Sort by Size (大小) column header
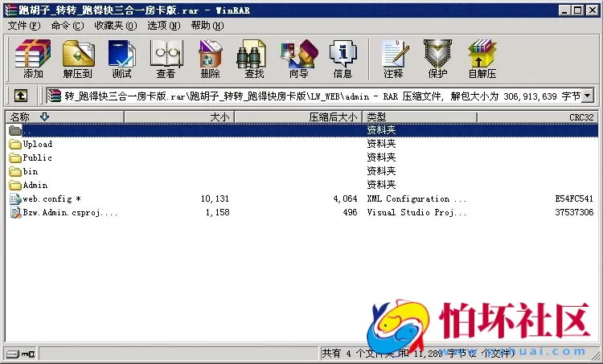 tap(179, 117)
